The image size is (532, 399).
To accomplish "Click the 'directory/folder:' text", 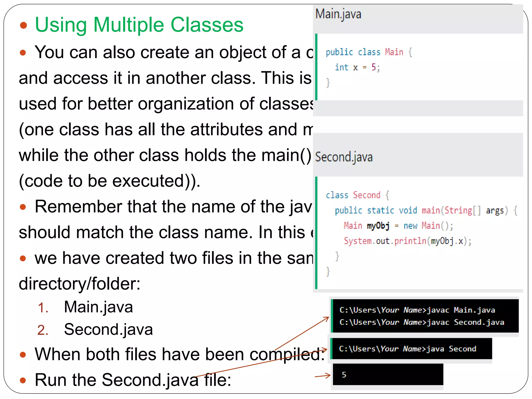I will click(x=79, y=284).
